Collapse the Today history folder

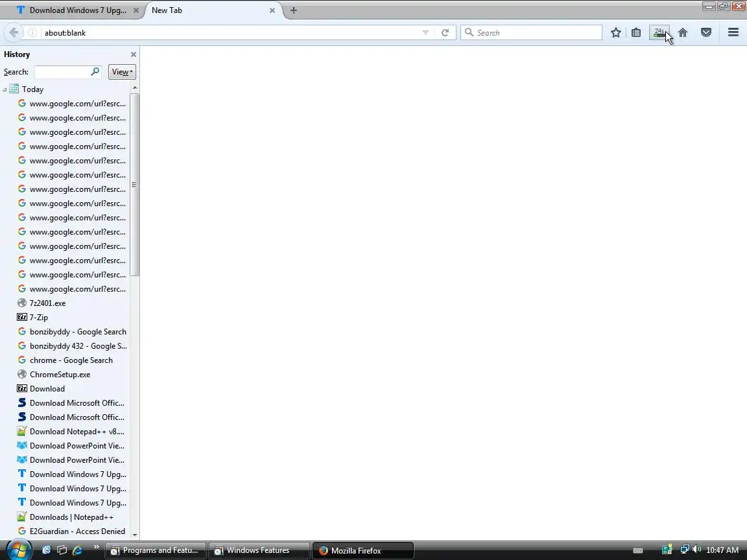5,89
